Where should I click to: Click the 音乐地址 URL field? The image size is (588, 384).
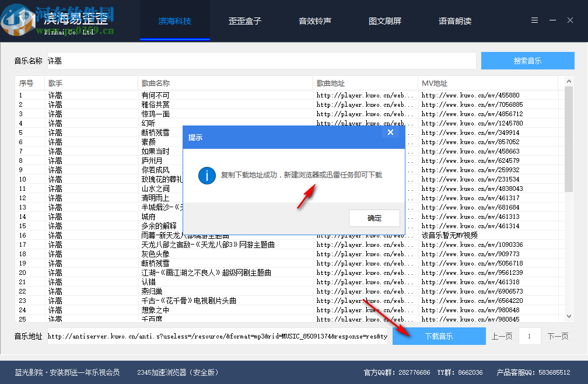pyautogui.click(x=218, y=336)
